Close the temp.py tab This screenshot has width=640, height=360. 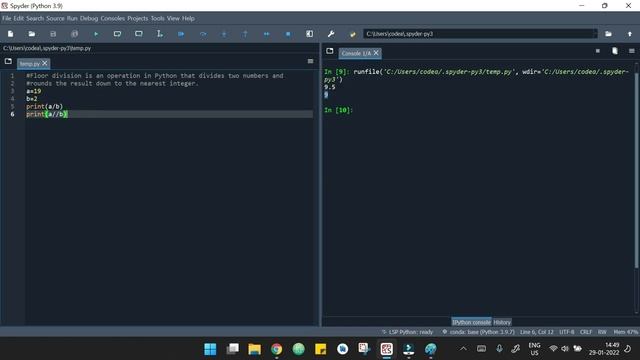[x=45, y=63]
